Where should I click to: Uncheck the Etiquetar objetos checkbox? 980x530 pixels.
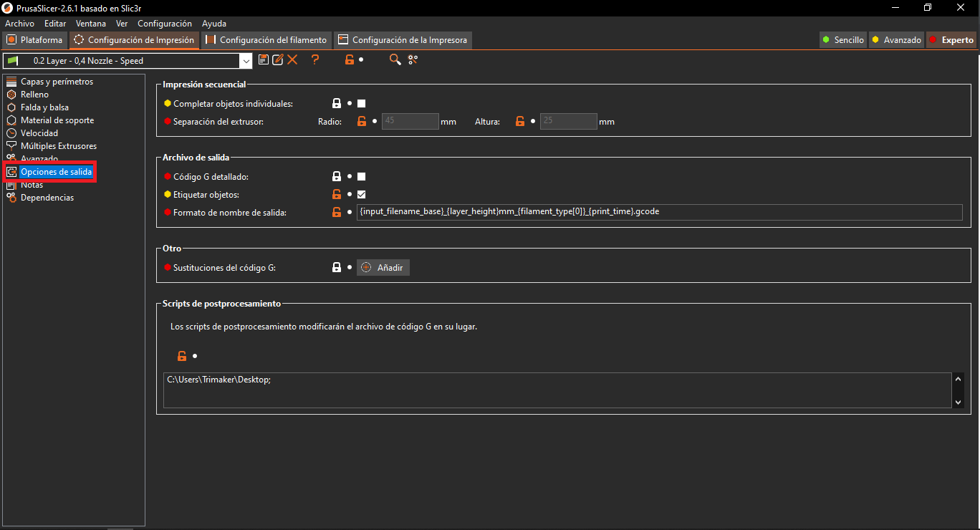tap(362, 194)
